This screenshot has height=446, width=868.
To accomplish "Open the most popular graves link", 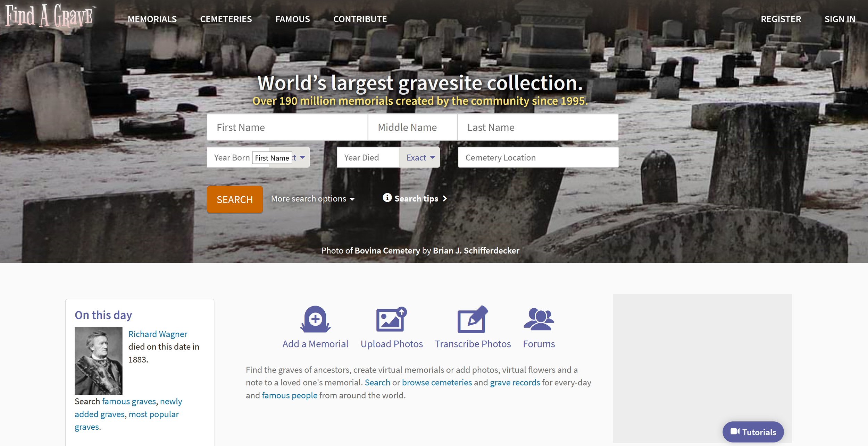I will point(127,421).
